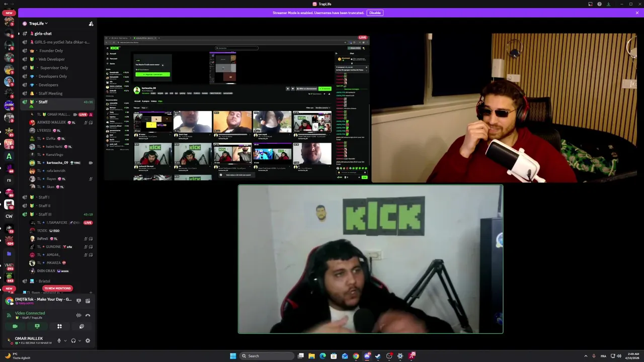Open the 'rs' server icon

[9, 180]
